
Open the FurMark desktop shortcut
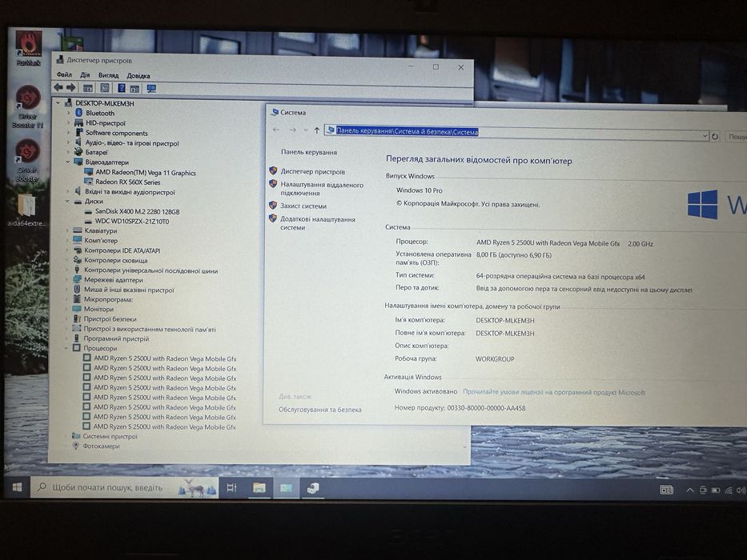pos(28,48)
